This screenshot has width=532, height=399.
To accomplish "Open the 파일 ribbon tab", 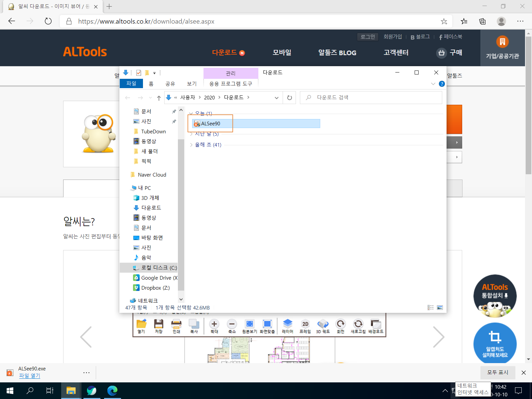I will tap(131, 83).
